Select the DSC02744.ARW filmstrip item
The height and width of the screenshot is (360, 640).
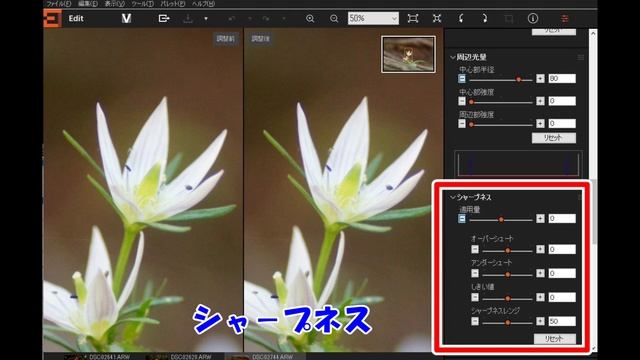265,357
